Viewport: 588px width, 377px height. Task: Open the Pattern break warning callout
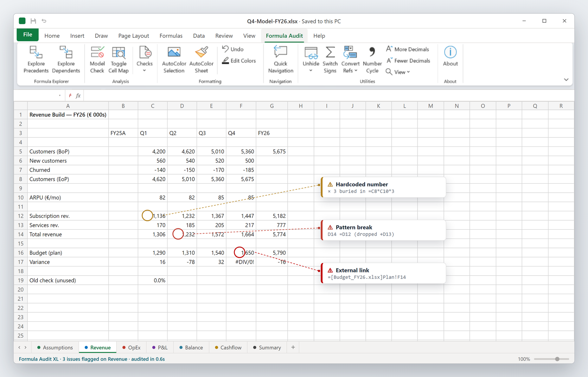383,230
